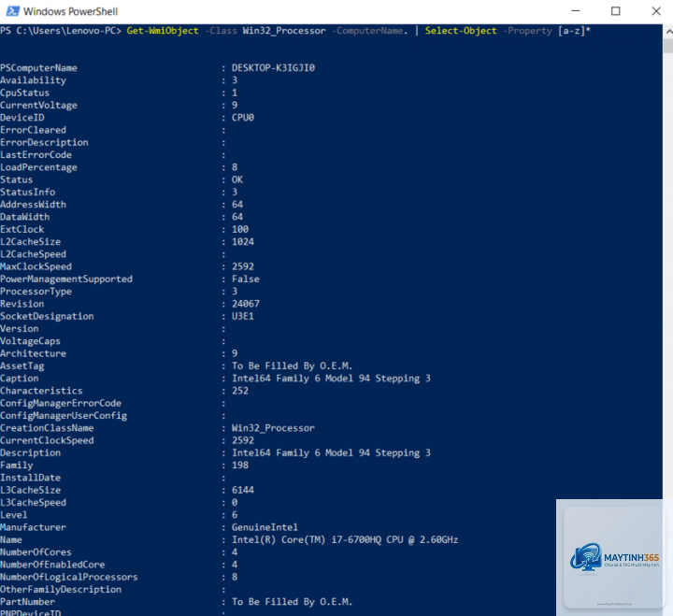Click the PSComputerName property label
The image size is (673, 616).
tap(38, 68)
